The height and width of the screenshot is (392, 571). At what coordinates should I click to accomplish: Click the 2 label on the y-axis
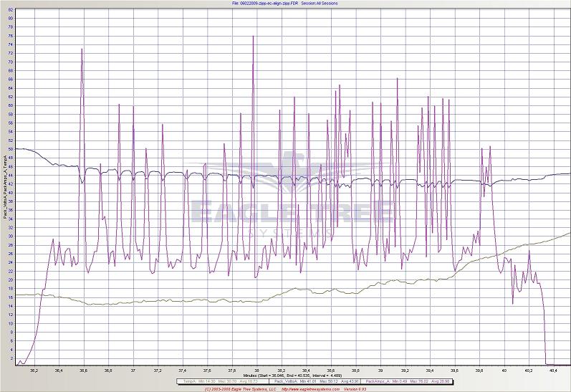[11, 358]
